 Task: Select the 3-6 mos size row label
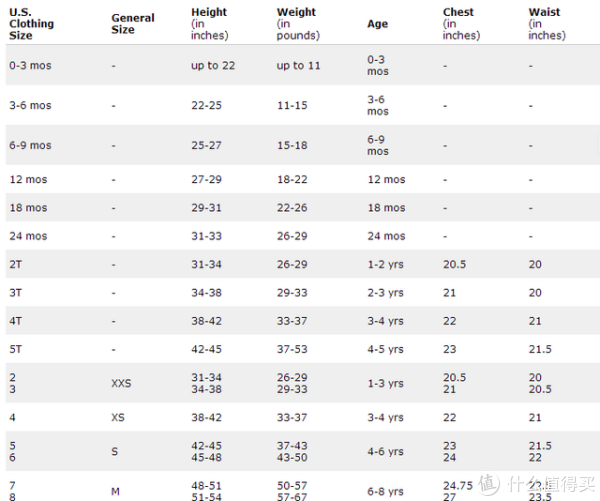coord(30,105)
